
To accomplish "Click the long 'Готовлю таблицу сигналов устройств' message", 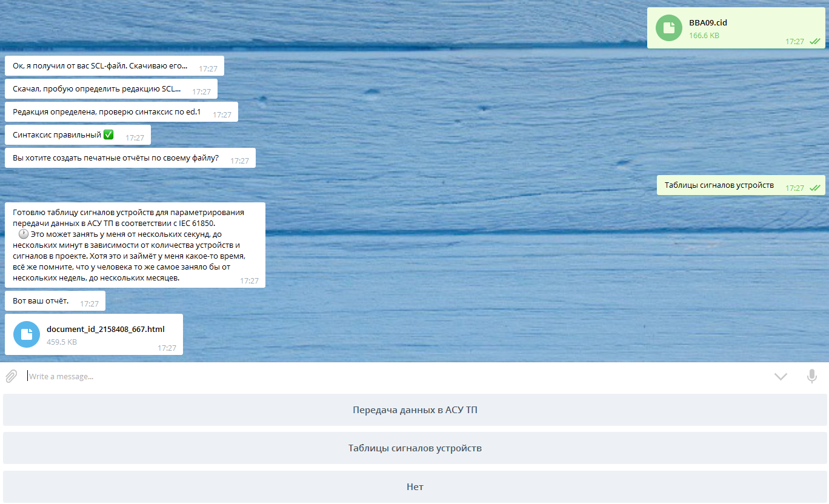I will [x=135, y=245].
